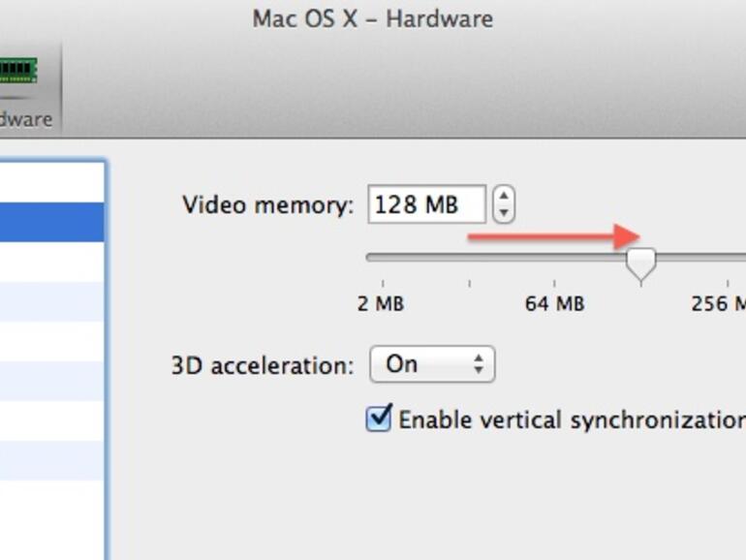Set slider to the 2 MB tick
Viewport: 746px width, 560px height.
383,258
